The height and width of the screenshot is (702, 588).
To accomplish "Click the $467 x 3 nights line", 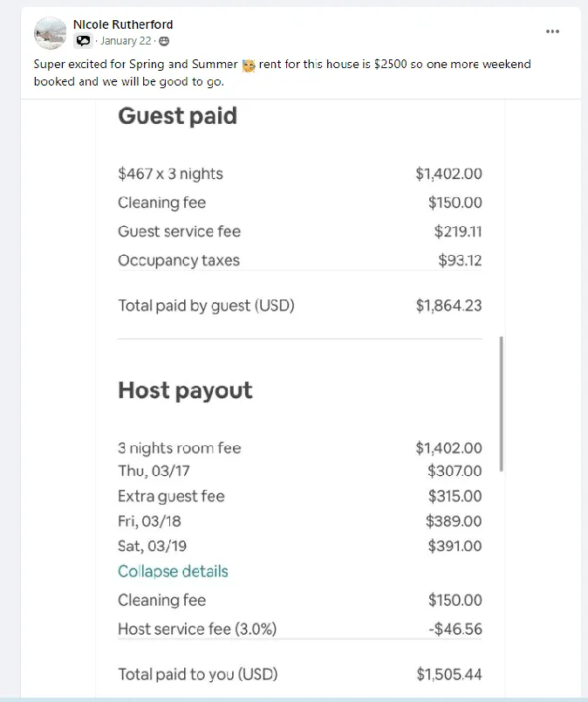I will pos(170,174).
